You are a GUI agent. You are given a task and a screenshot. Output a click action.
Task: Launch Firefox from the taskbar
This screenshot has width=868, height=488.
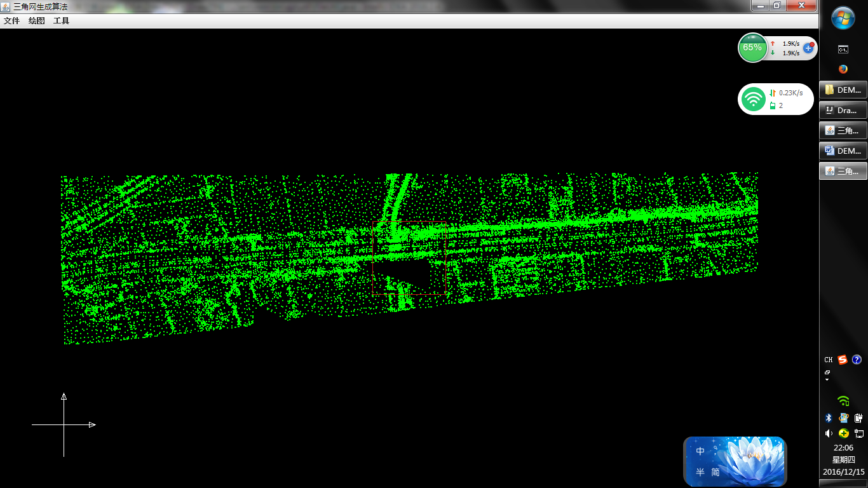(x=843, y=69)
